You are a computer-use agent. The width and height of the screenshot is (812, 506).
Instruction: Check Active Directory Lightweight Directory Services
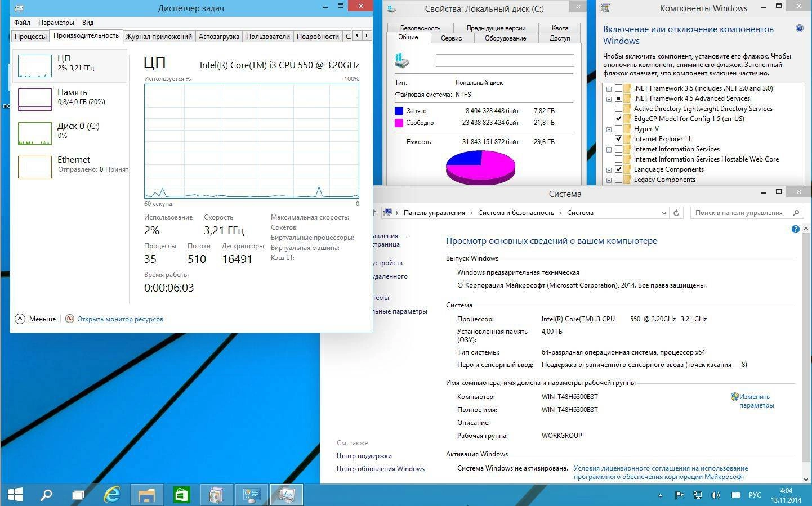(x=618, y=109)
